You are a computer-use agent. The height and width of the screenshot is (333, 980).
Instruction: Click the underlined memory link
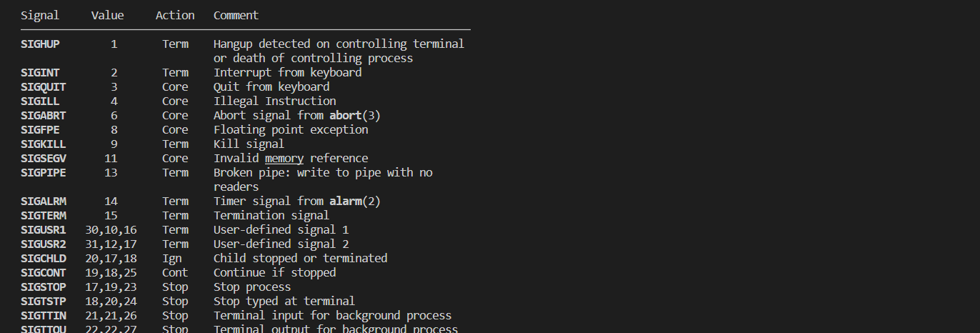[x=284, y=159]
